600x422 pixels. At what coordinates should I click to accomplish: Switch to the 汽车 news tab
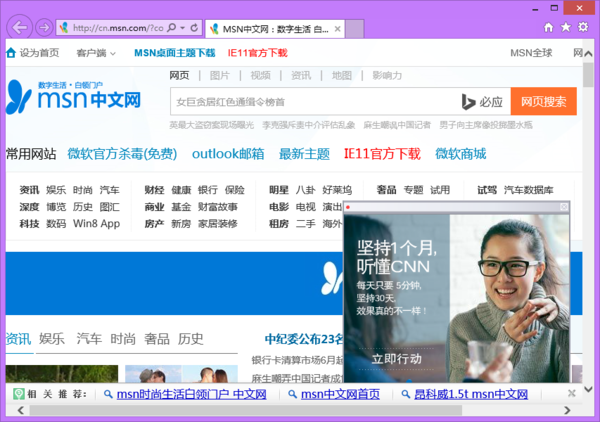[89, 339]
